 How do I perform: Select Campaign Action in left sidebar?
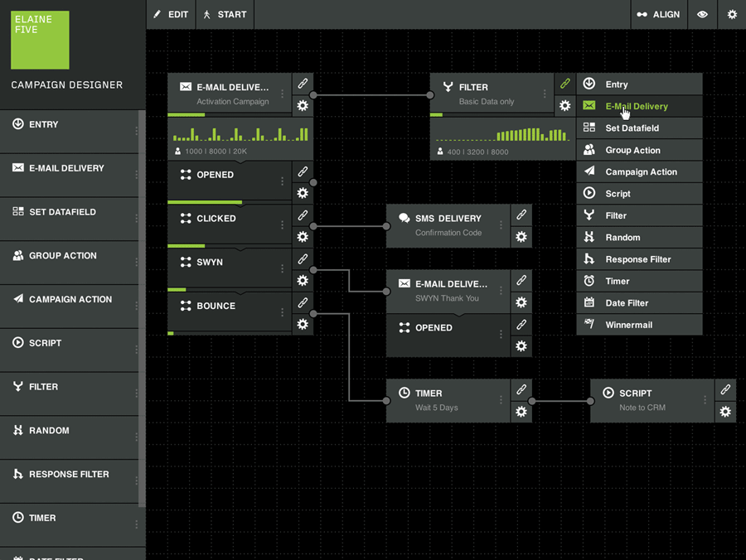tap(70, 299)
